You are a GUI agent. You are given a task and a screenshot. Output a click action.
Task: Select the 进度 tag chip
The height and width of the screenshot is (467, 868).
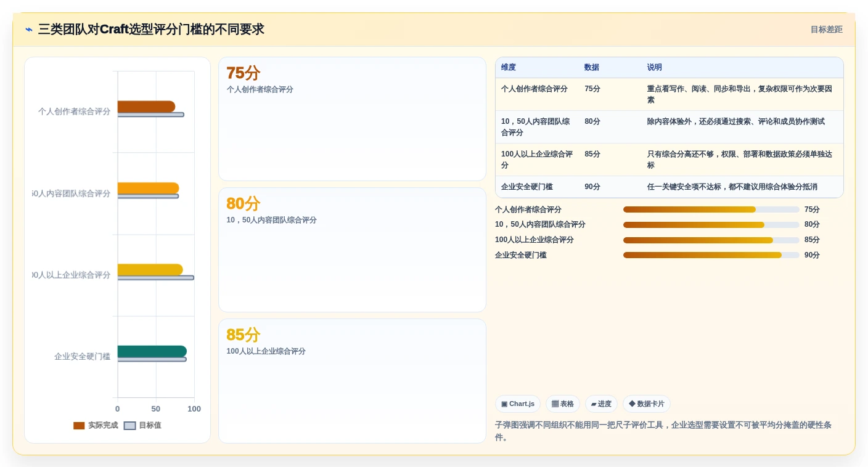pyautogui.click(x=601, y=404)
